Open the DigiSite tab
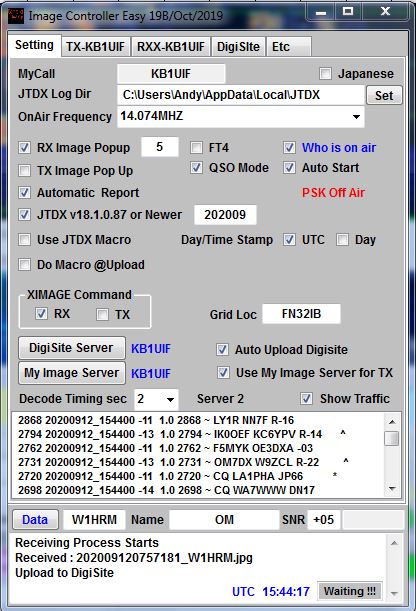The image size is (416, 611). (238, 47)
